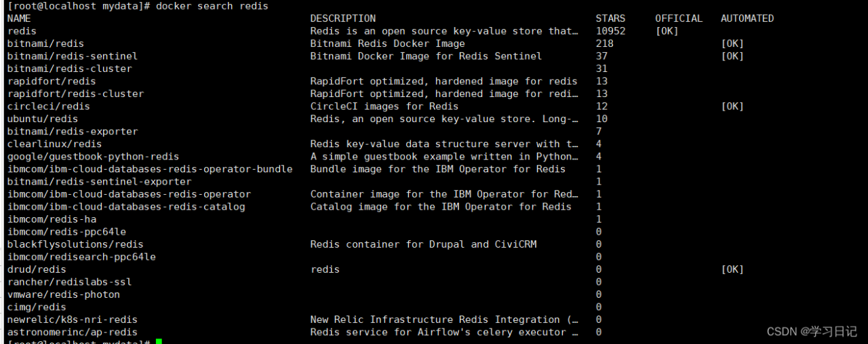Click the vmware/redis-photon image name
868x344 pixels.
[64, 294]
